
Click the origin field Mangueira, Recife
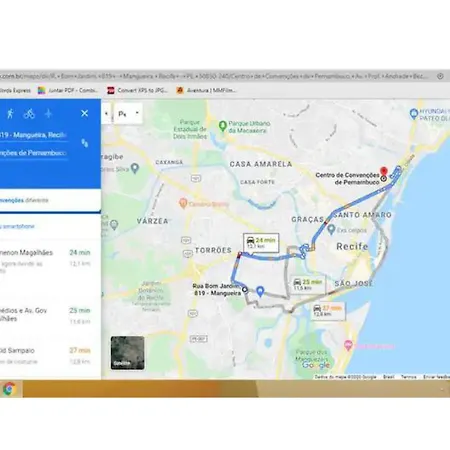[33, 135]
